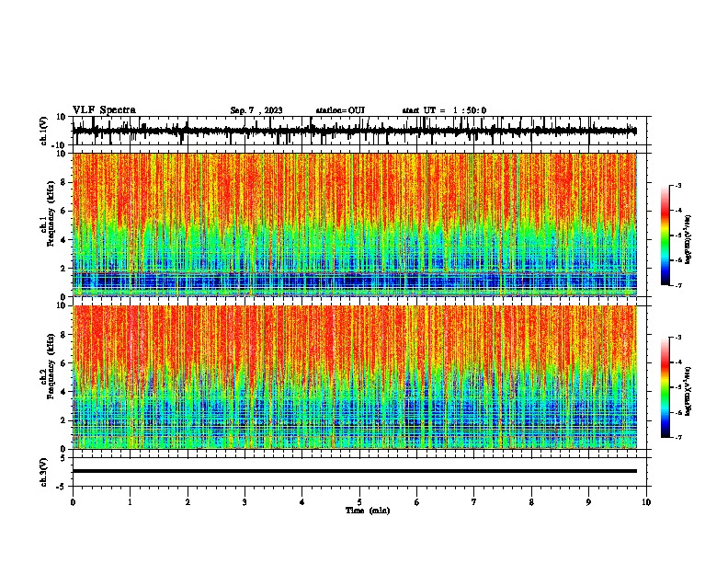Viewport: 728px width, 563px height.
Task: Click the ch.1 color scale log(PSD) unit label
Action: [688, 239]
